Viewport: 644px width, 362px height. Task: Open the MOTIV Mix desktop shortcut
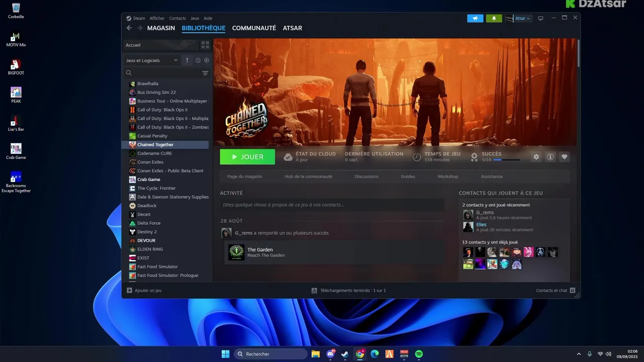coord(16,40)
